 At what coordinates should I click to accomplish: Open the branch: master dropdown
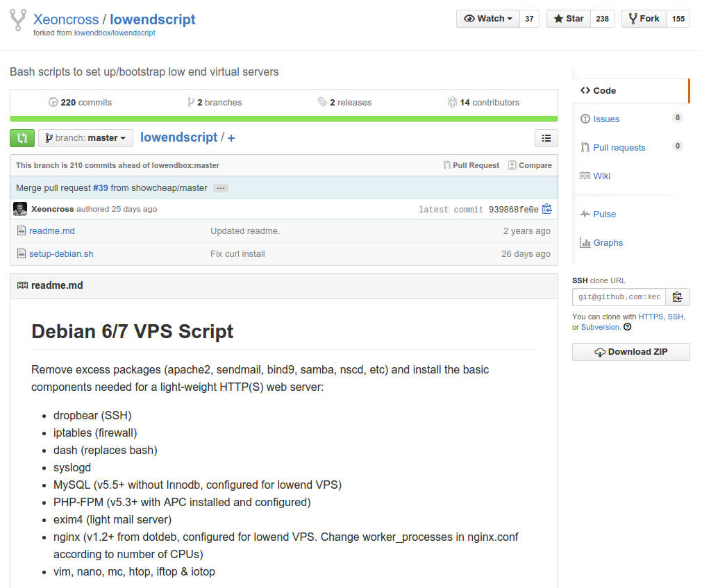pyautogui.click(x=85, y=138)
